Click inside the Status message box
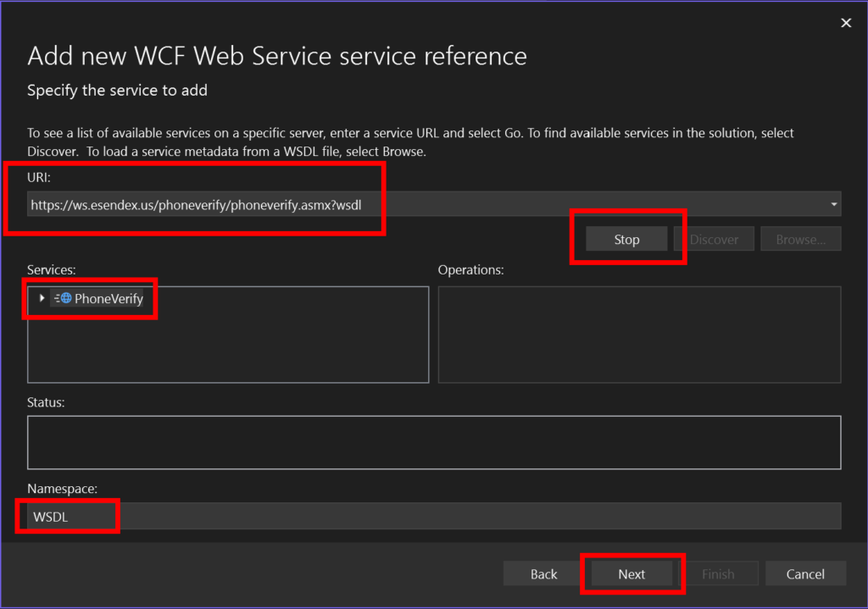The width and height of the screenshot is (868, 609). pos(434,442)
